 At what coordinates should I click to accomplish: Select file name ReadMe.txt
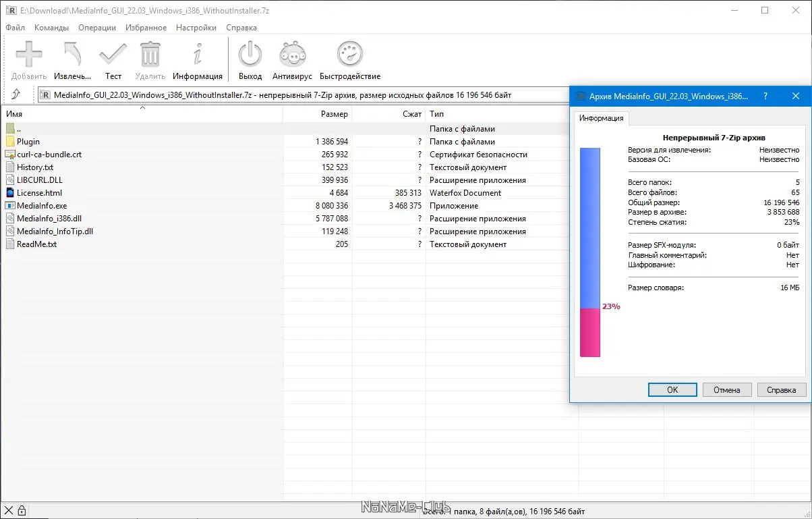tap(36, 244)
